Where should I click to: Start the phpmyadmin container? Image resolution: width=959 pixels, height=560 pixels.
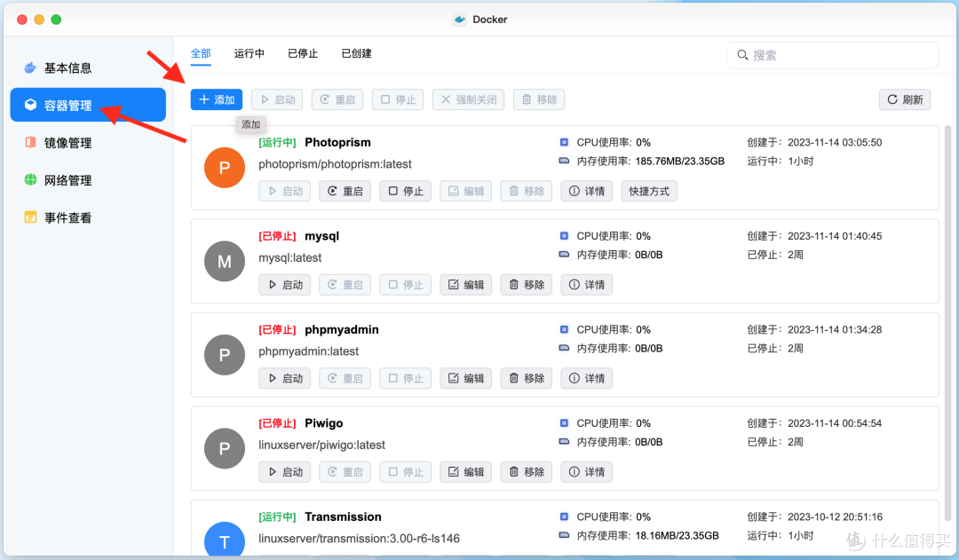pyautogui.click(x=284, y=378)
